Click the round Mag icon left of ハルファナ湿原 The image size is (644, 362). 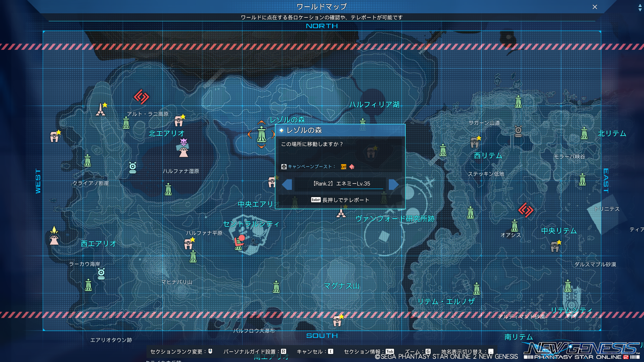[132, 167]
